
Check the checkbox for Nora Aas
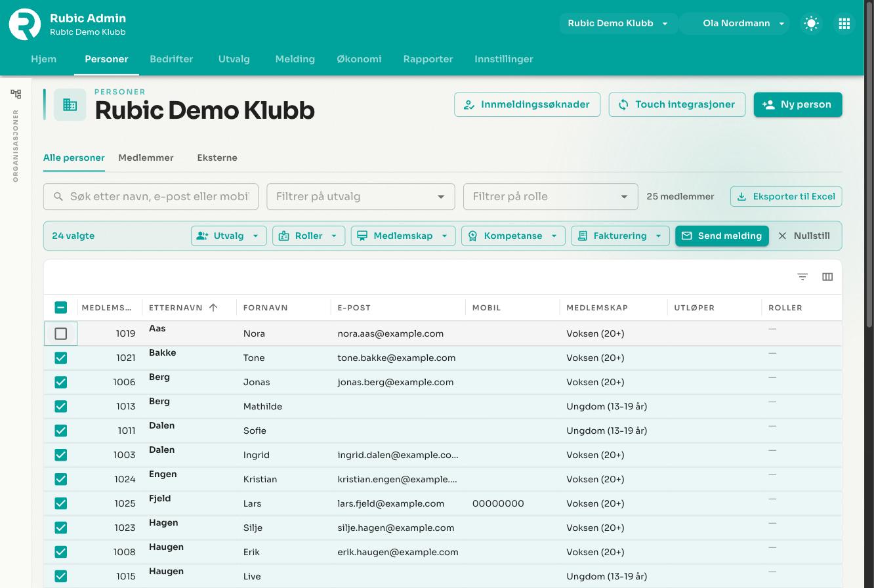click(x=61, y=333)
